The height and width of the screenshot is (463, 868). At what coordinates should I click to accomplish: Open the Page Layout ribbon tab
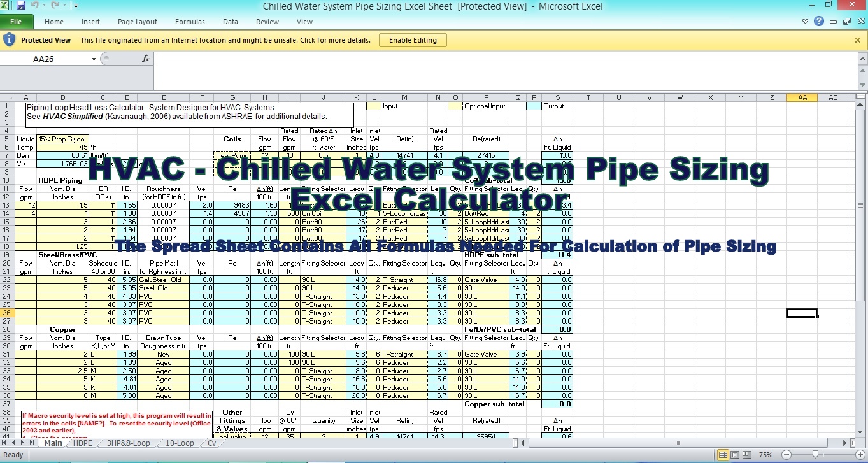(138, 22)
